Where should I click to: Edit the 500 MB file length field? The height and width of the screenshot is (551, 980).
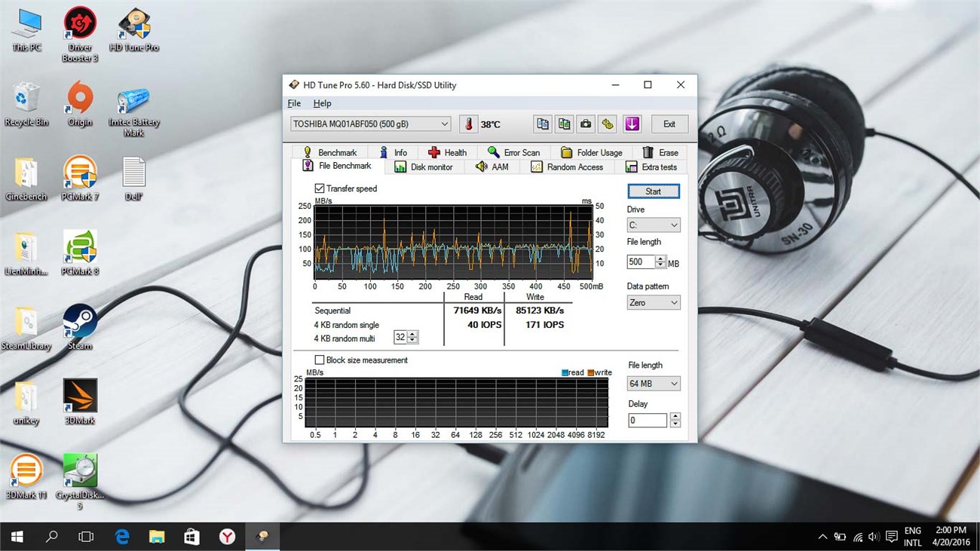click(x=642, y=262)
